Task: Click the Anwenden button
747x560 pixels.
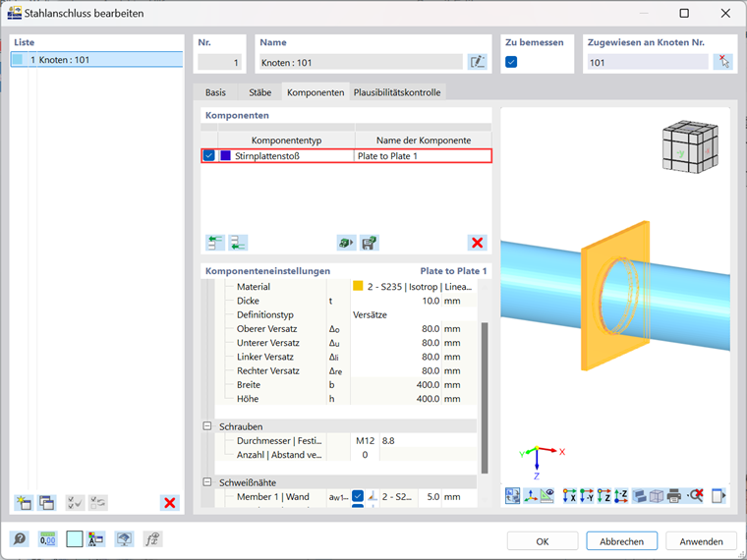Action: pyautogui.click(x=701, y=541)
